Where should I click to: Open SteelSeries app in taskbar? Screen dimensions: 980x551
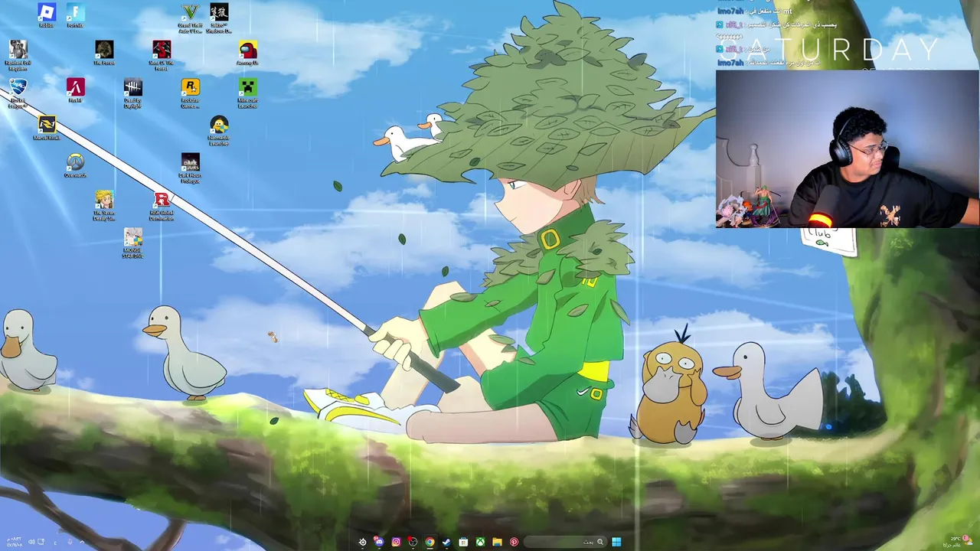point(362,542)
